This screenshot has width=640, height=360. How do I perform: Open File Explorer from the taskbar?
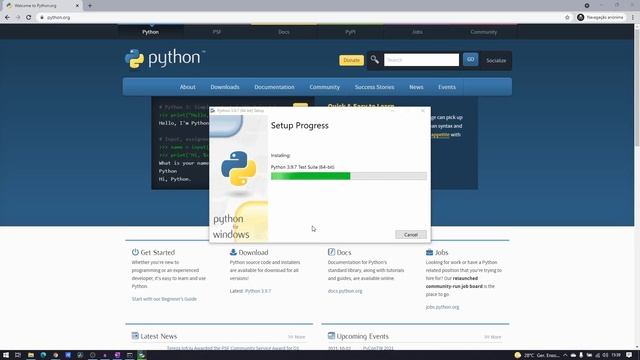click(31, 355)
